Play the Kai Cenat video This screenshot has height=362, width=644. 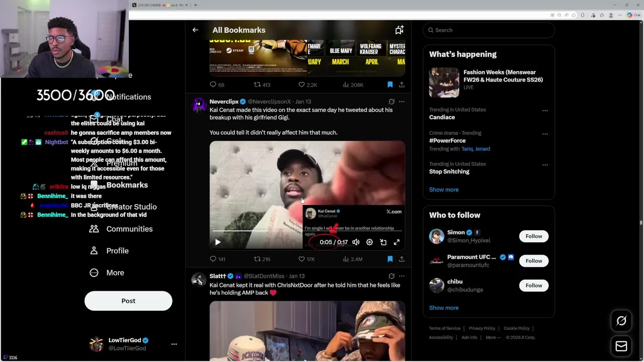[x=218, y=242]
